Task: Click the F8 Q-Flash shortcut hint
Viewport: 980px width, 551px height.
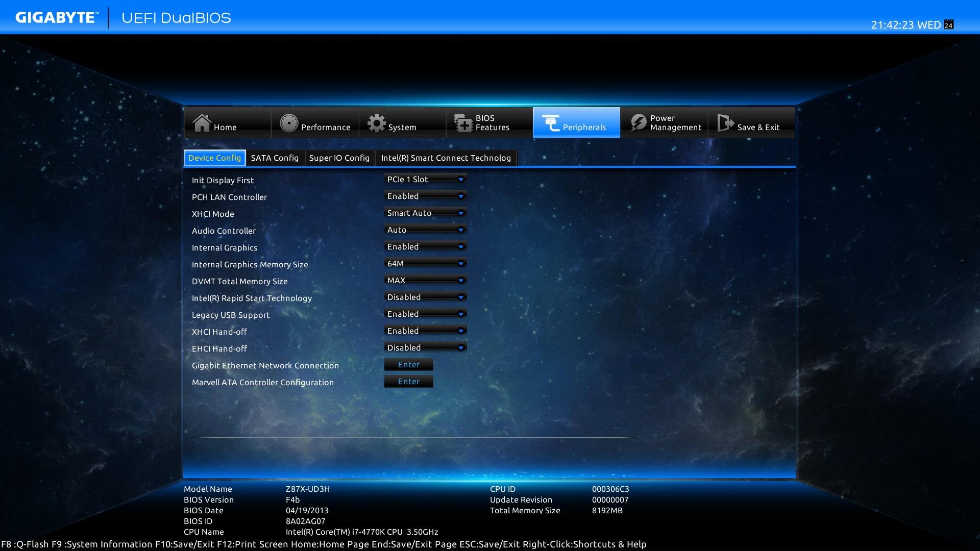Action: click(25, 544)
